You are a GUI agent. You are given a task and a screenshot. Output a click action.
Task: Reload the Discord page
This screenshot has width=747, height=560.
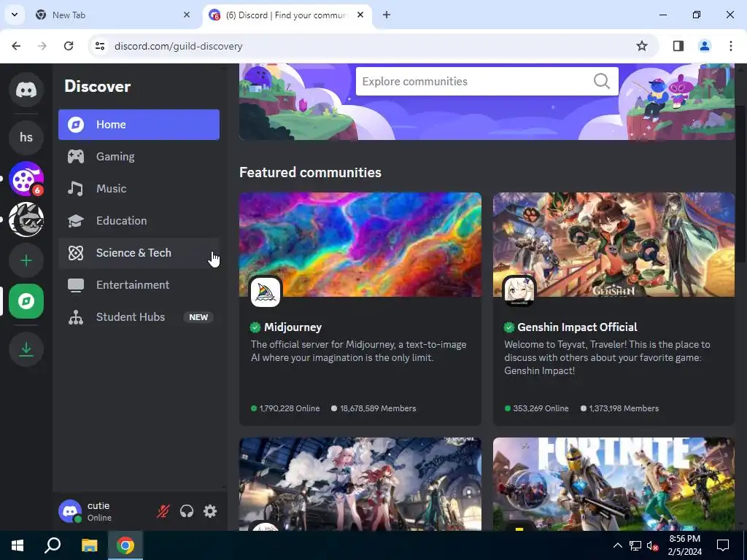(x=69, y=46)
